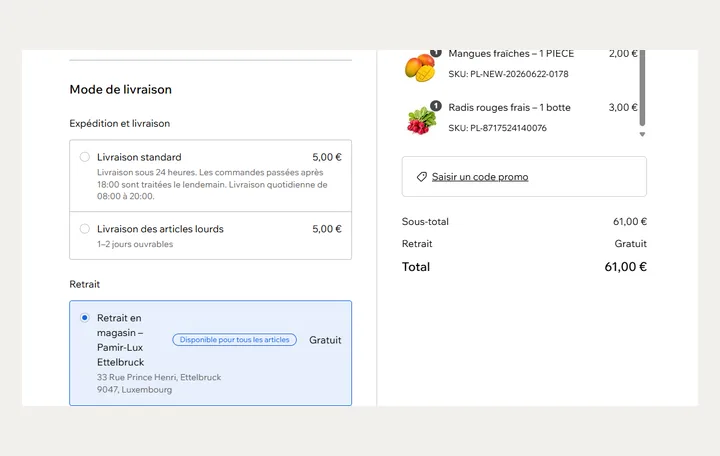Select the Livraison des articles lourds radio button

click(x=84, y=229)
